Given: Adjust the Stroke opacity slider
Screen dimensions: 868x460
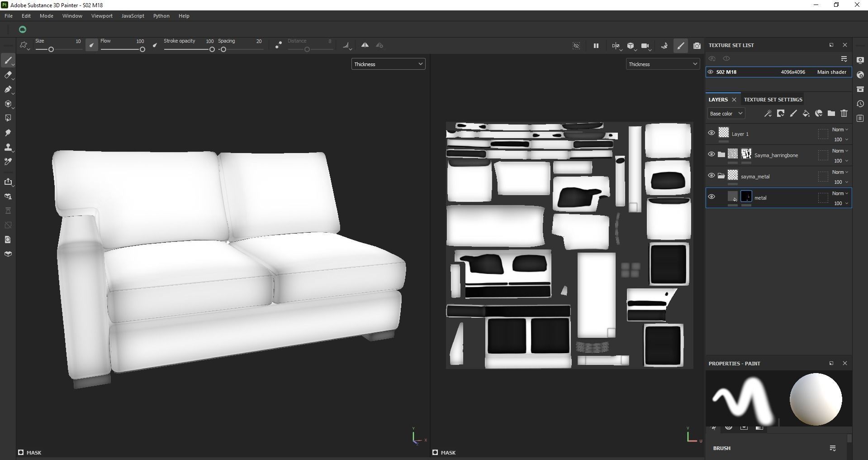Looking at the screenshot, I should click(189, 49).
